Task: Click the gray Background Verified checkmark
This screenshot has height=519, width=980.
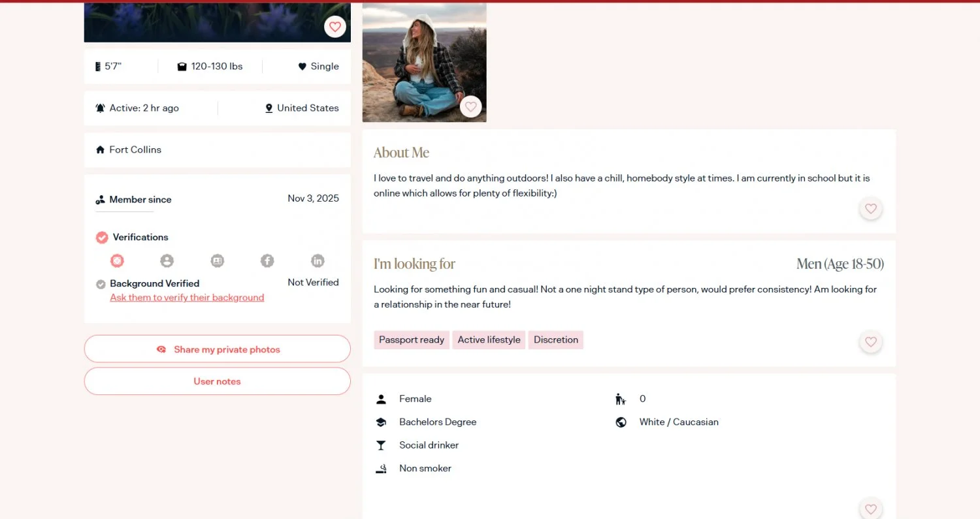Action: (101, 284)
